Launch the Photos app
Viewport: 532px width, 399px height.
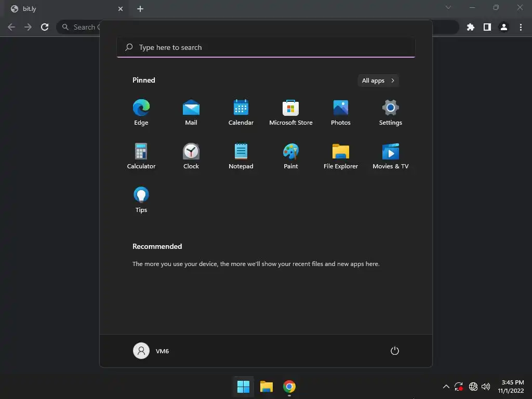[341, 112]
